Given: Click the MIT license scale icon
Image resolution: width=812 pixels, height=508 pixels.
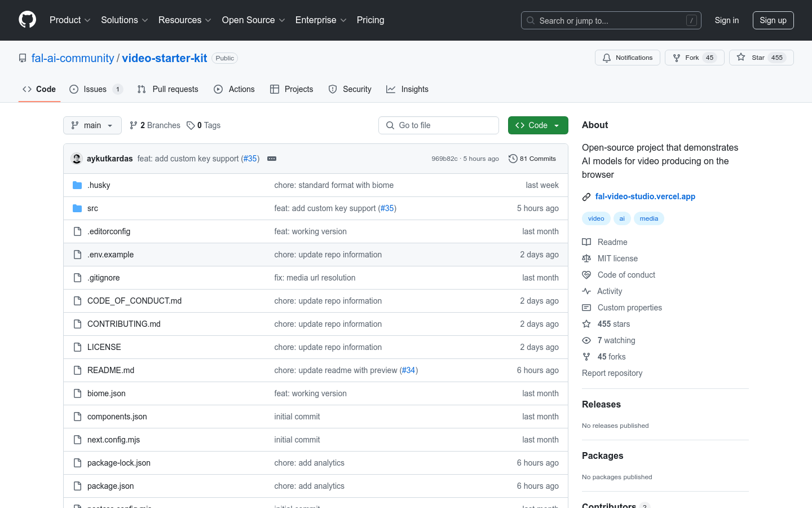Looking at the screenshot, I should (x=586, y=259).
